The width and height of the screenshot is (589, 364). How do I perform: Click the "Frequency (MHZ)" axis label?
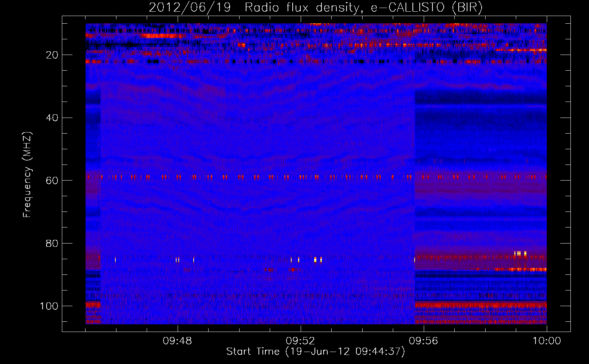(27, 175)
